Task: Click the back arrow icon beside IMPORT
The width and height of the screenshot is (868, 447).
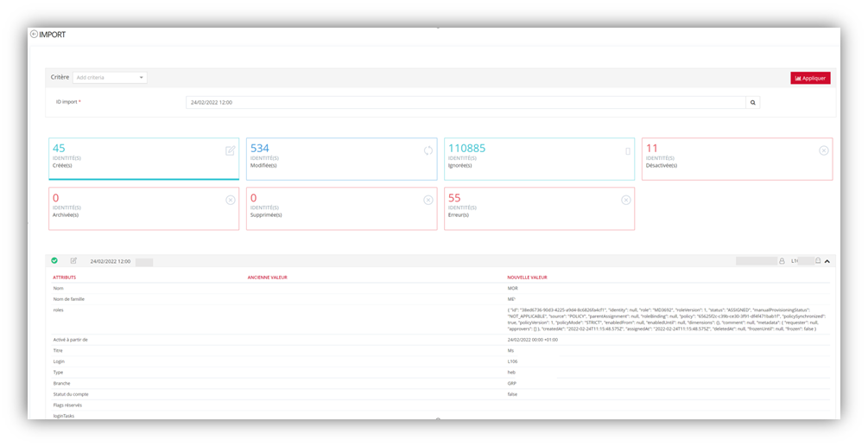Action: pos(34,35)
